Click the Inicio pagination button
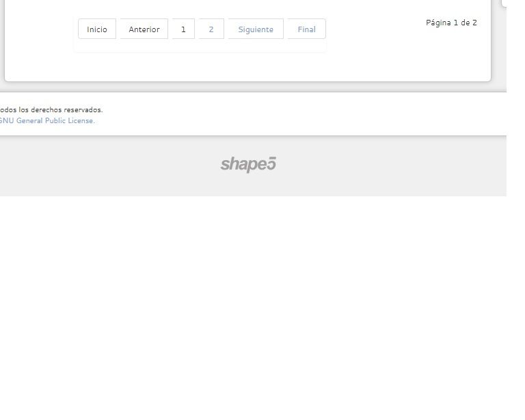 [97, 29]
